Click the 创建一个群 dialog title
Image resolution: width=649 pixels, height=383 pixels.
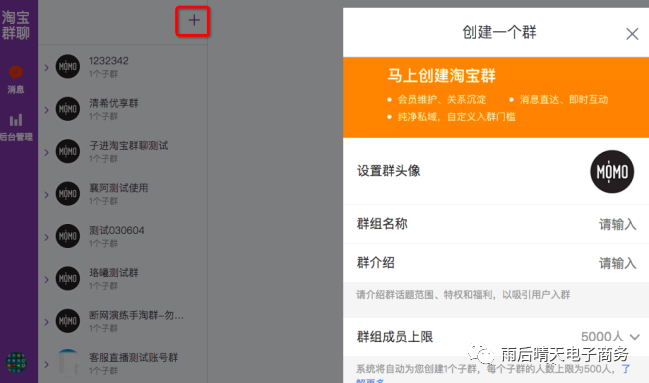[499, 32]
